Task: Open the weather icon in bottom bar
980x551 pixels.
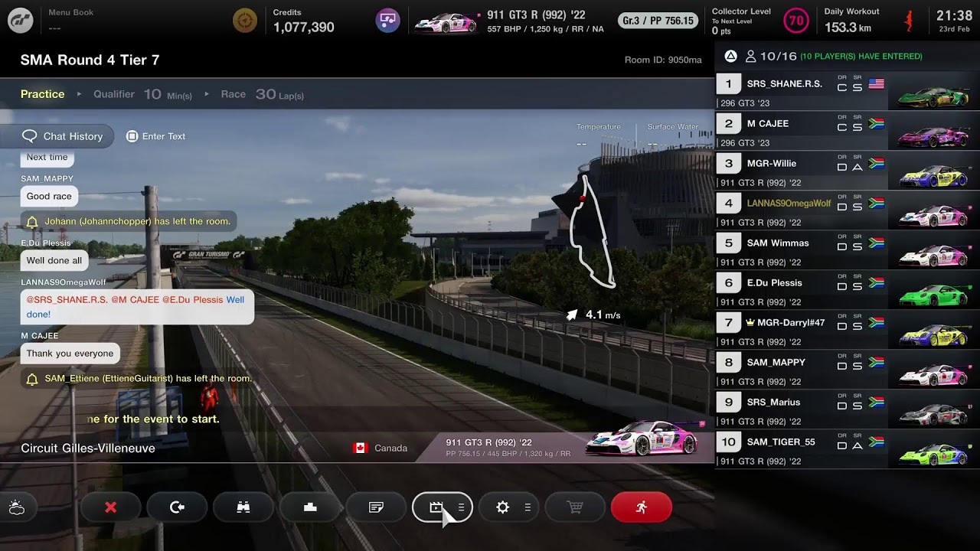Action: point(17,507)
